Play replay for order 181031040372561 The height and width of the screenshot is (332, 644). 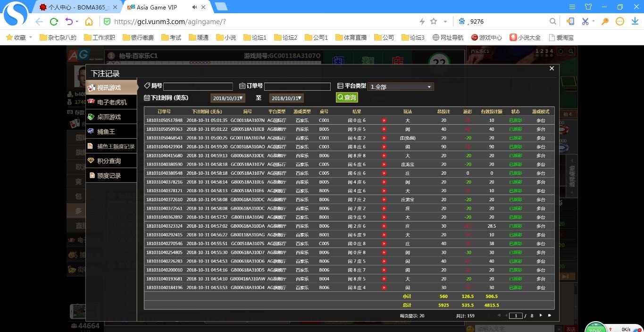[x=384, y=208]
